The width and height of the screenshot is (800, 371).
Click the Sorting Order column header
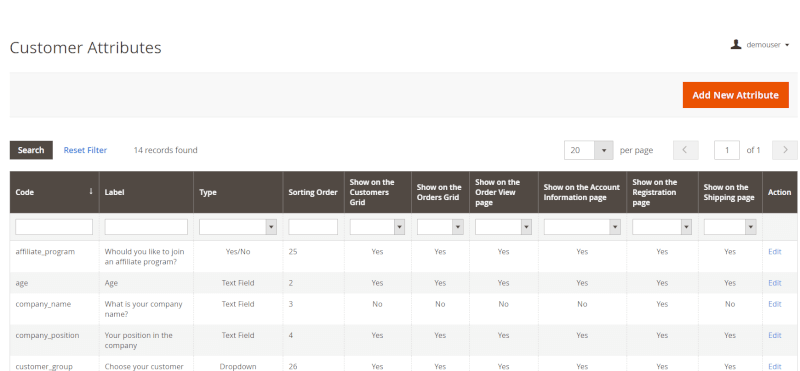point(313,192)
